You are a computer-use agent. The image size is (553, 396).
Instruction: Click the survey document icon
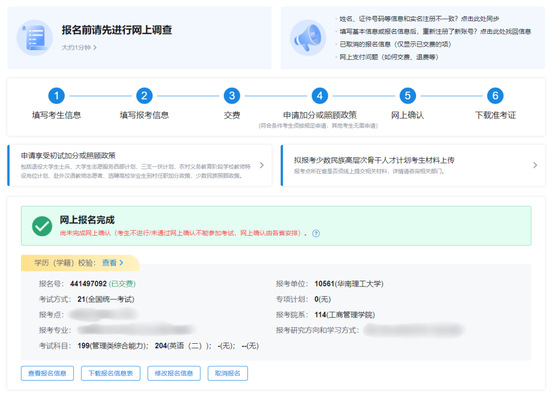coord(35,37)
